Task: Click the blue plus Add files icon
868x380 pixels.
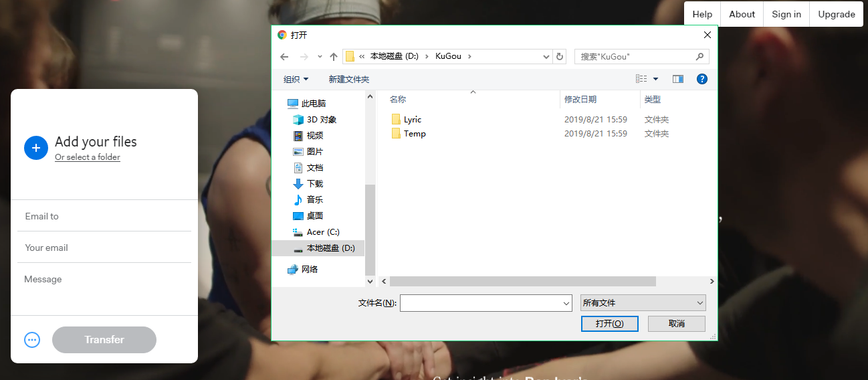Action: tap(36, 148)
